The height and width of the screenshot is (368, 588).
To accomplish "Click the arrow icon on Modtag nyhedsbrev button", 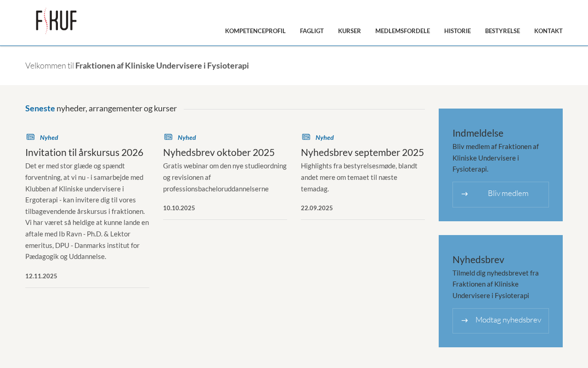I will pos(464,321).
